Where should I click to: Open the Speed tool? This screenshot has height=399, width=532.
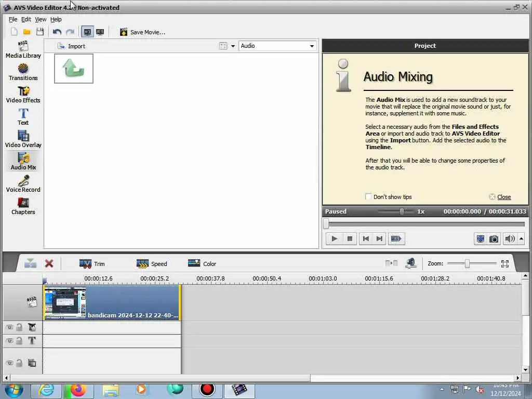152,263
